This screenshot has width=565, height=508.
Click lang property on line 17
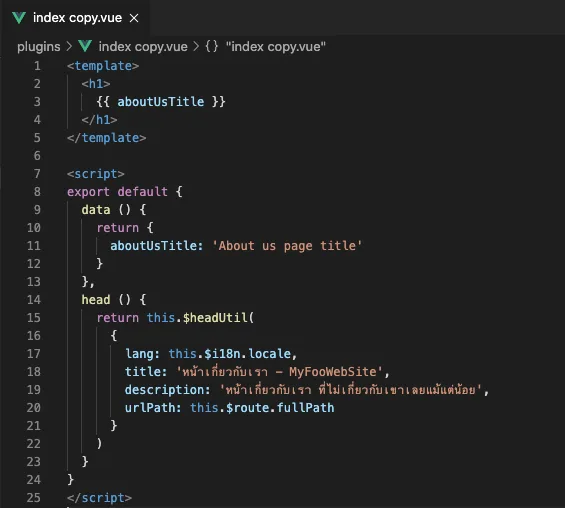pyautogui.click(x=142, y=354)
